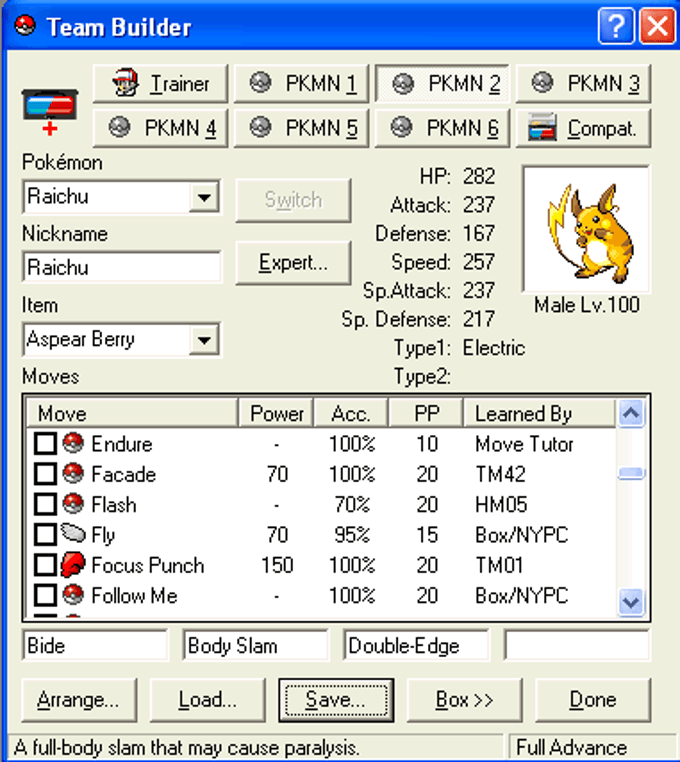Click the Double-Edge move slot field
Image resolution: width=680 pixels, height=762 pixels.
(x=416, y=646)
